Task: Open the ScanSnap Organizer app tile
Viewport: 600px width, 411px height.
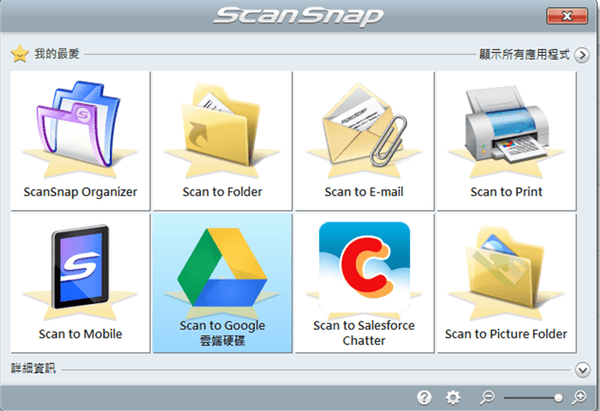Action: 80,140
